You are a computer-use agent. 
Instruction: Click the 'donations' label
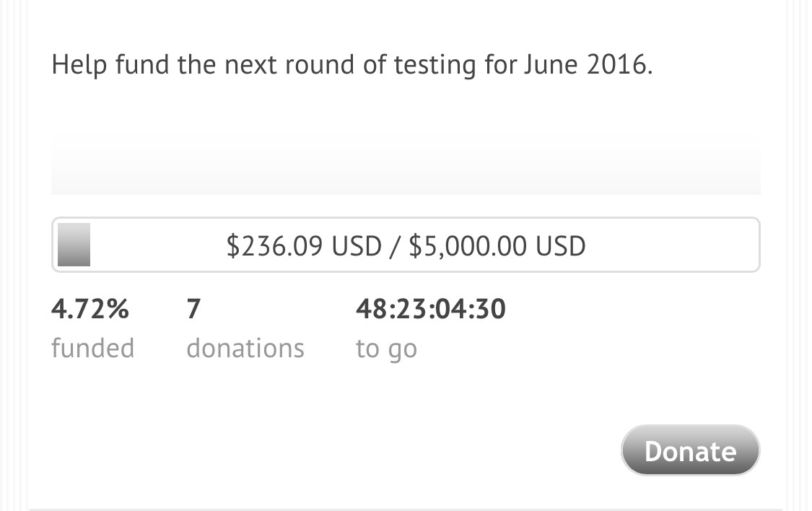245,348
